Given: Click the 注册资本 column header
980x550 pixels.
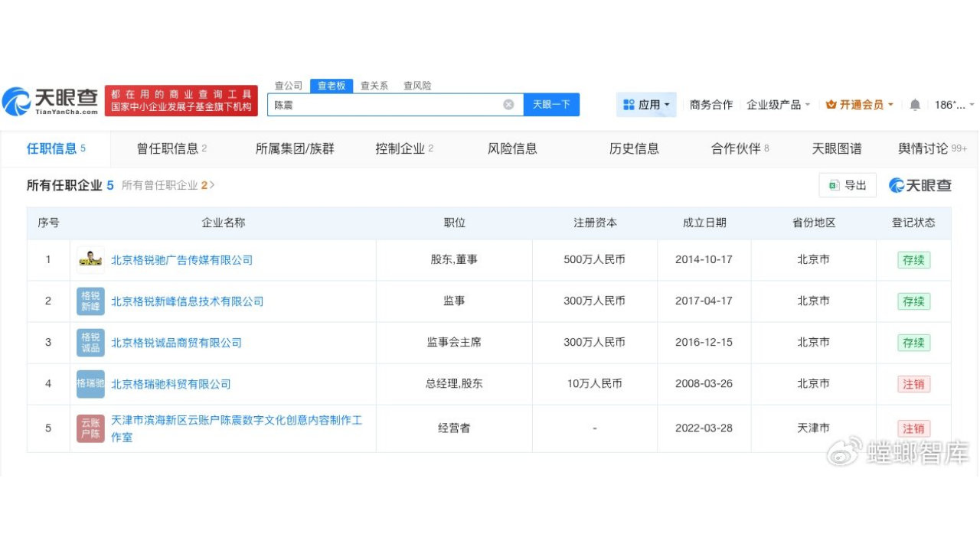Looking at the screenshot, I should pos(595,223).
